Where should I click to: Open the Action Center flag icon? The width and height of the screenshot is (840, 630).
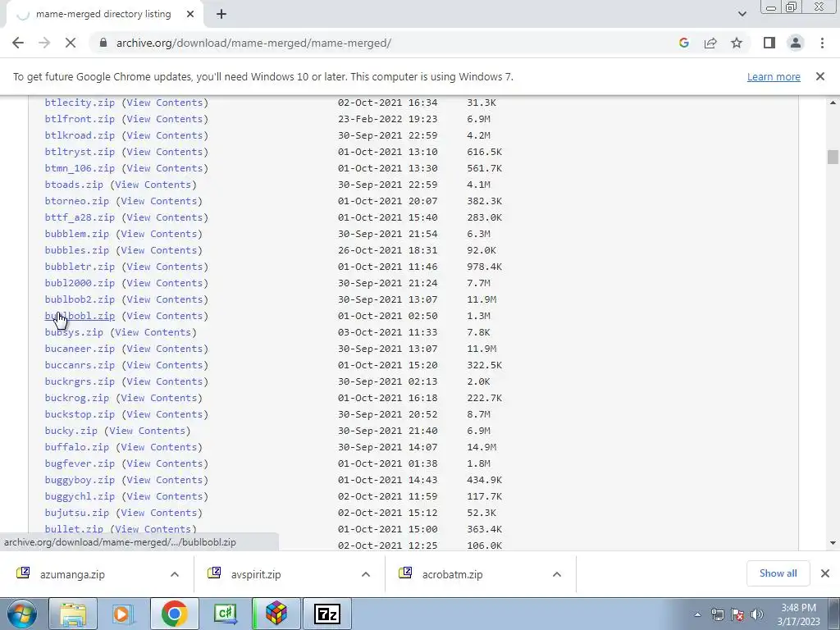coord(737,614)
